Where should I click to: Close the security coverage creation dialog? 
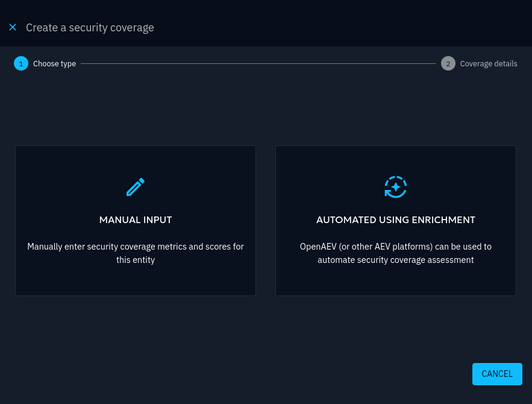[x=13, y=27]
